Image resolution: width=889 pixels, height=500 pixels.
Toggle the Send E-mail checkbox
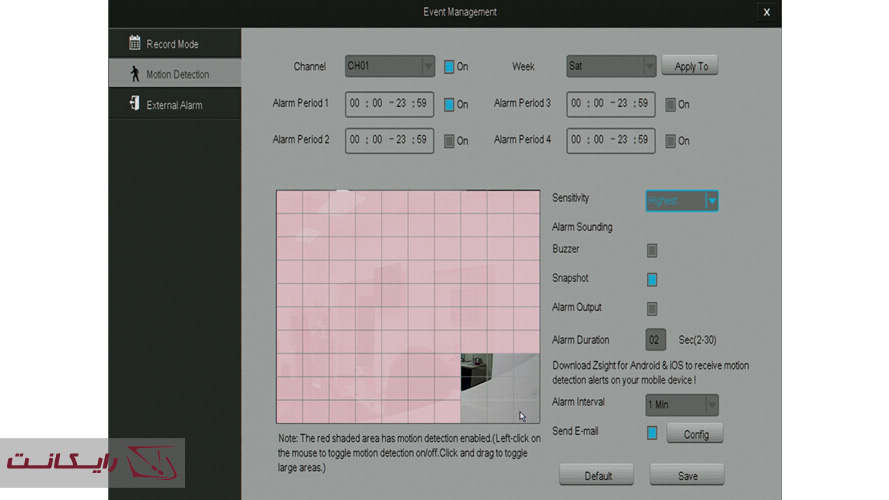click(652, 433)
